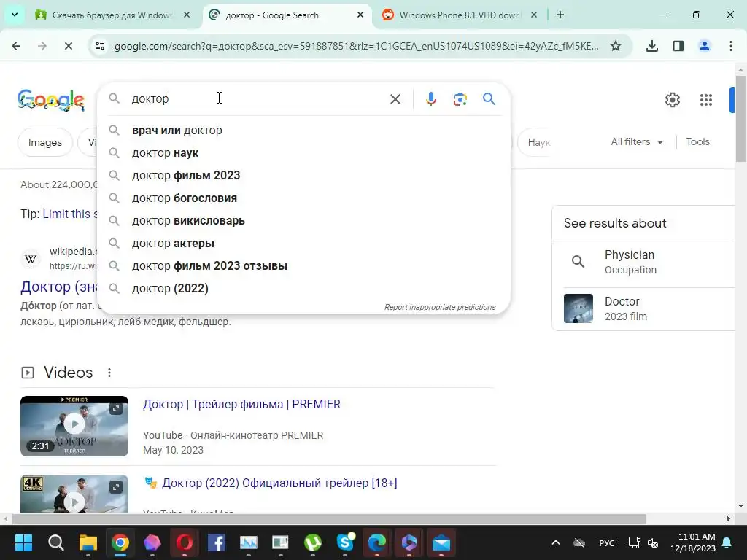Open Windows notifications bell
Screen dimensions: 747x560
(x=727, y=542)
